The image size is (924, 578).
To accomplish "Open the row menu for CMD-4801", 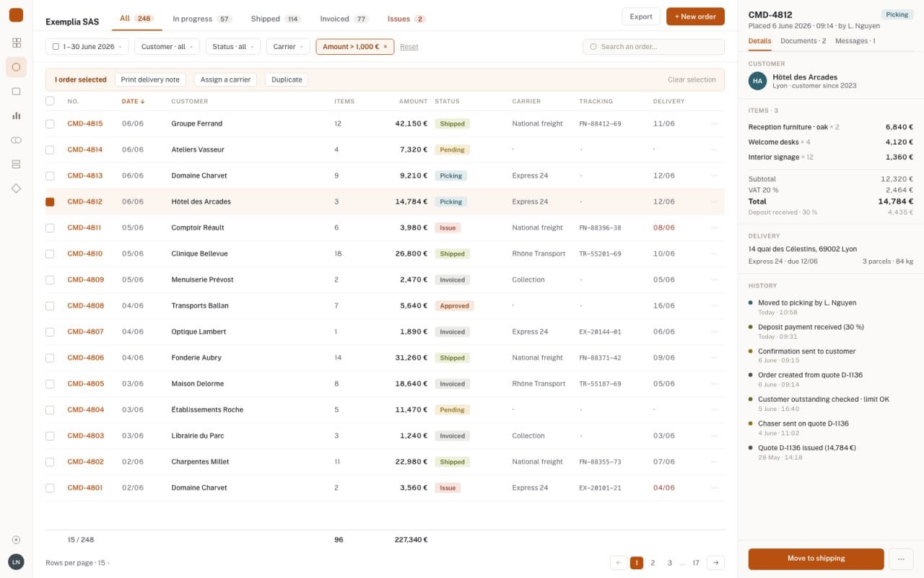I will [715, 488].
